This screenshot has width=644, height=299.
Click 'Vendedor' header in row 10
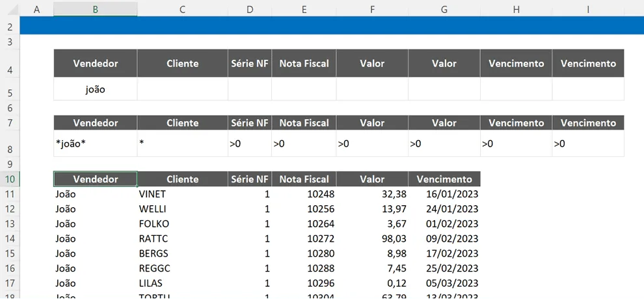click(95, 179)
